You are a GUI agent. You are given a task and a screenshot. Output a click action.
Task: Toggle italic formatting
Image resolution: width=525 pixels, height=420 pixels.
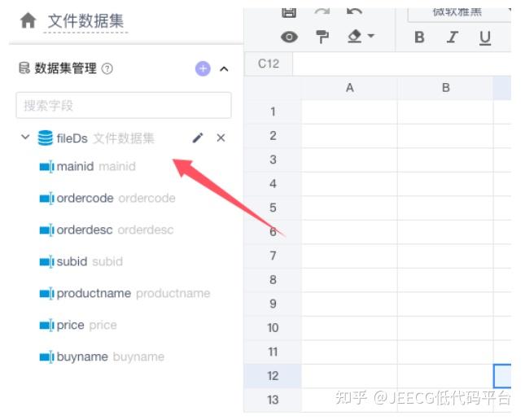click(x=453, y=37)
